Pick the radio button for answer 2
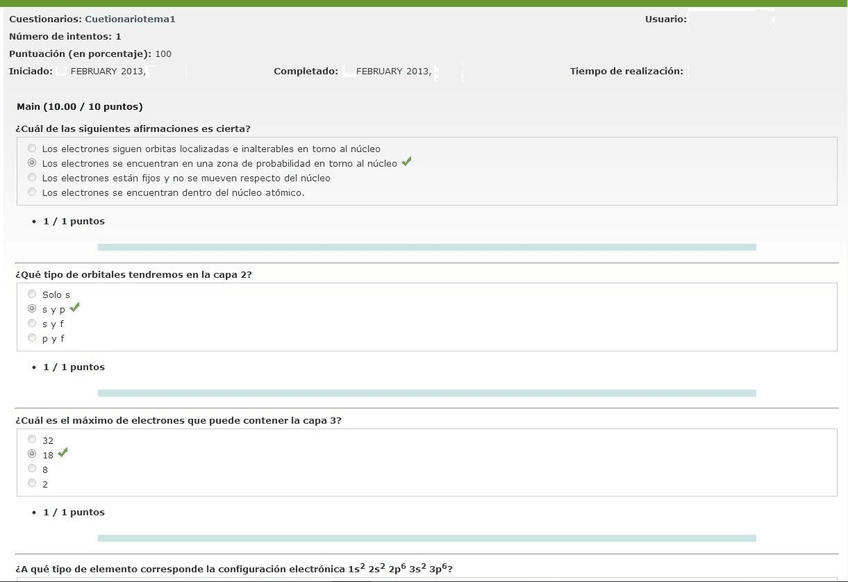The height and width of the screenshot is (582, 848). point(32,483)
